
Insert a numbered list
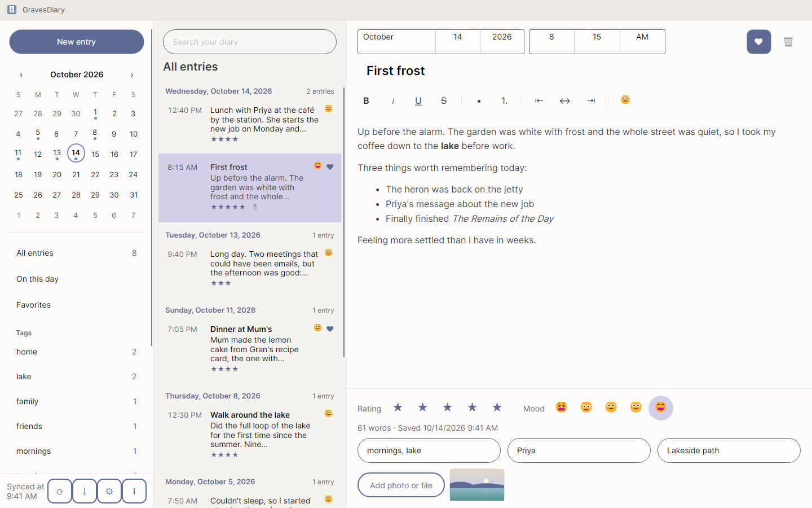tap(504, 100)
